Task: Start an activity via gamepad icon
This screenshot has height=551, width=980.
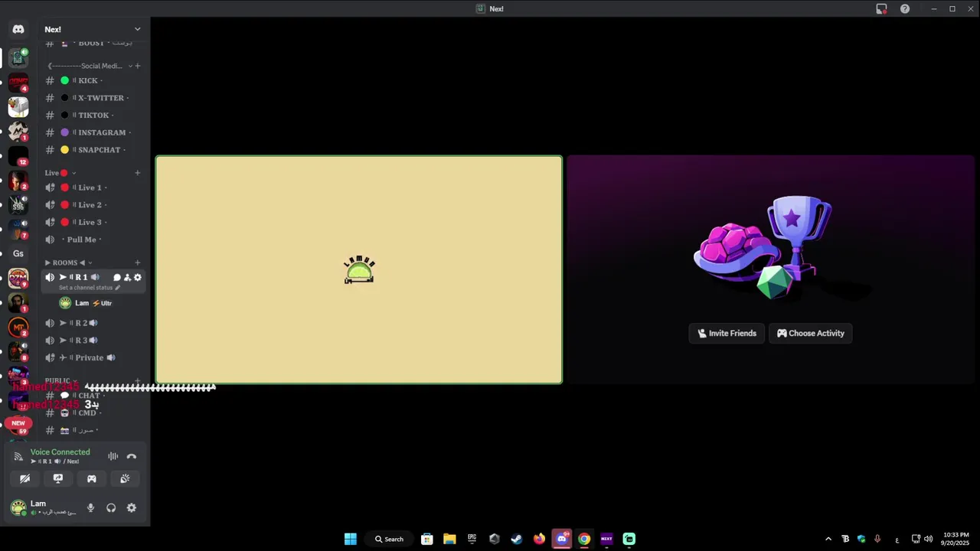Action: pos(92,479)
